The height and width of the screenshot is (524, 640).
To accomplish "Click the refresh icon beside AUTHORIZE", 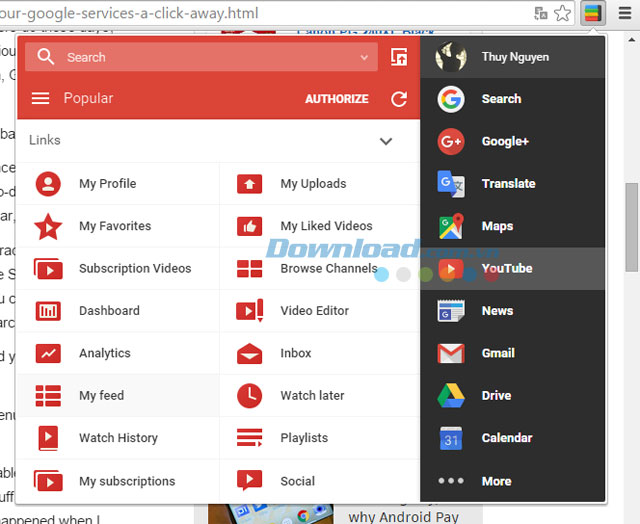I will pos(399,99).
